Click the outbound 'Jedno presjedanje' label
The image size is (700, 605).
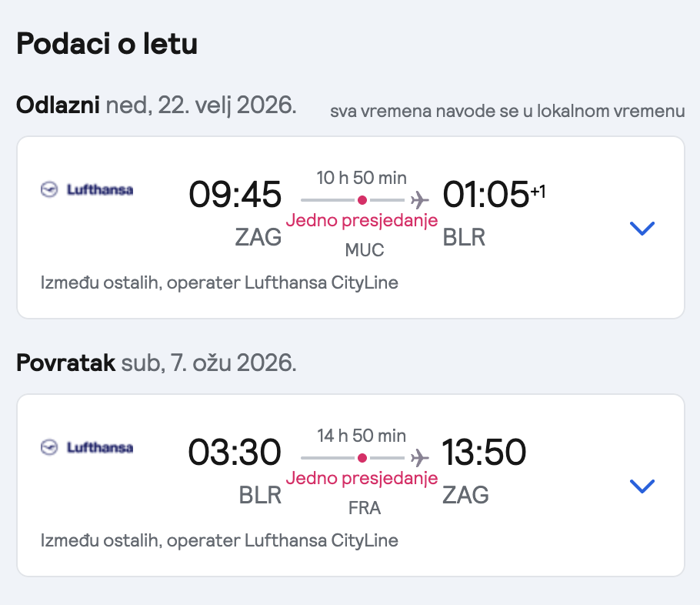click(x=362, y=221)
